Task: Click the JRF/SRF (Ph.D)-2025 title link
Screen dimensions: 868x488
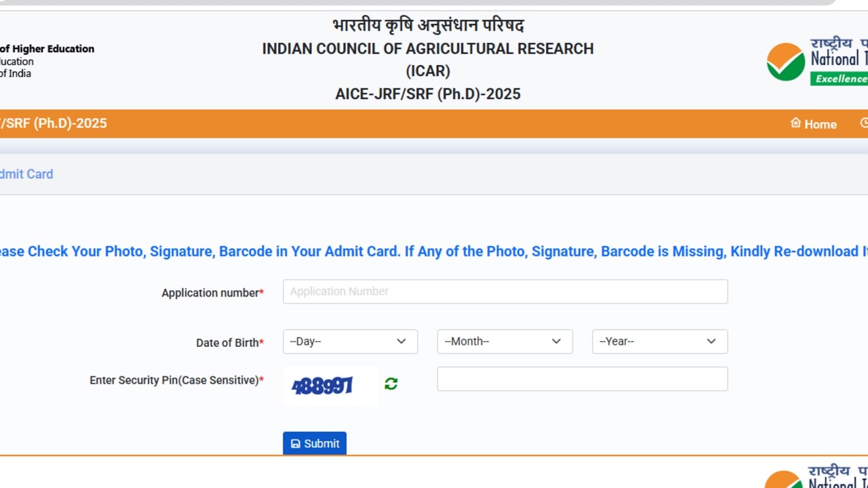Action: pos(54,123)
